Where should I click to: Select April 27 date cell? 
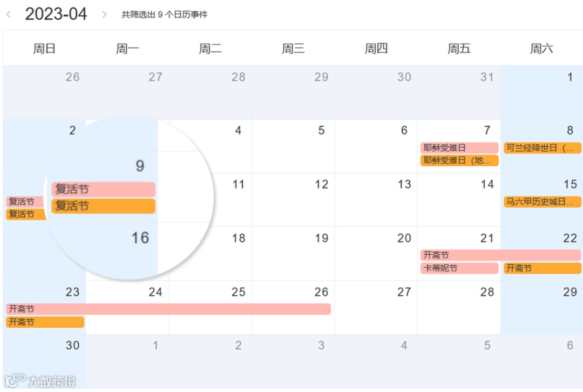tap(376, 308)
